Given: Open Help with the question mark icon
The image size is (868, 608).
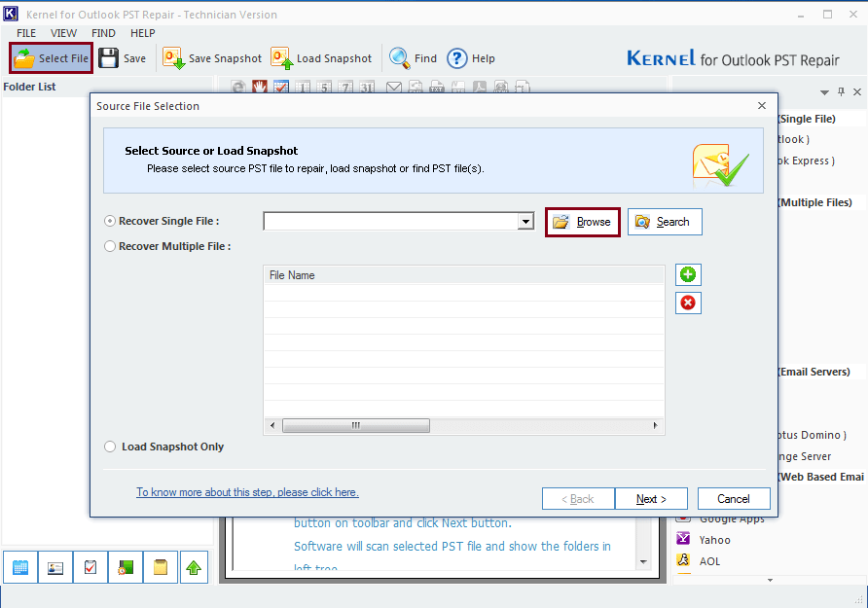Looking at the screenshot, I should (457, 58).
